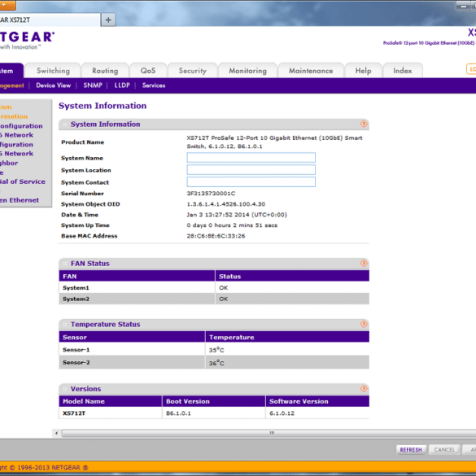Collapse Temperature Status section via grip icon
The width and height of the screenshot is (476, 476).
[x=64, y=325]
